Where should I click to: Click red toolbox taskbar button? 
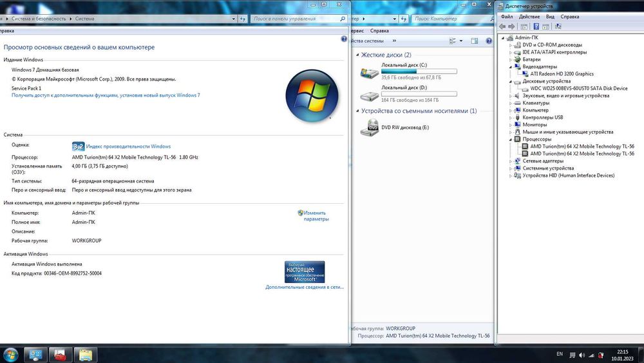pyautogui.click(x=61, y=355)
